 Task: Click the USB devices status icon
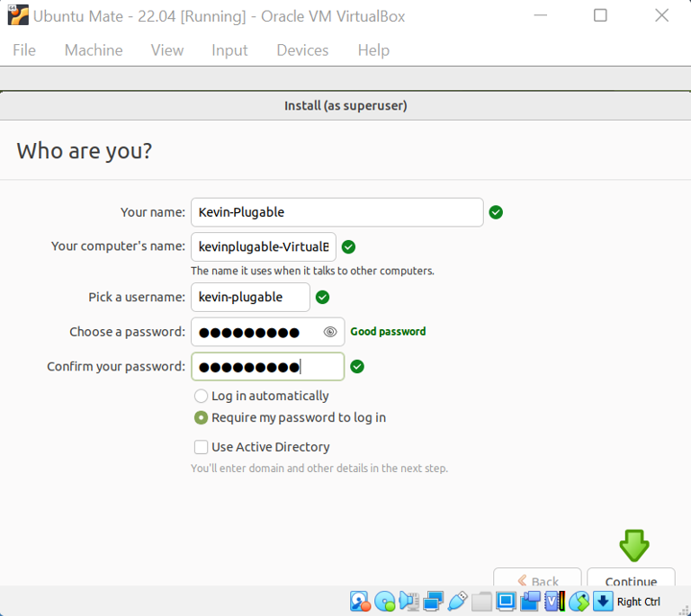click(457, 601)
